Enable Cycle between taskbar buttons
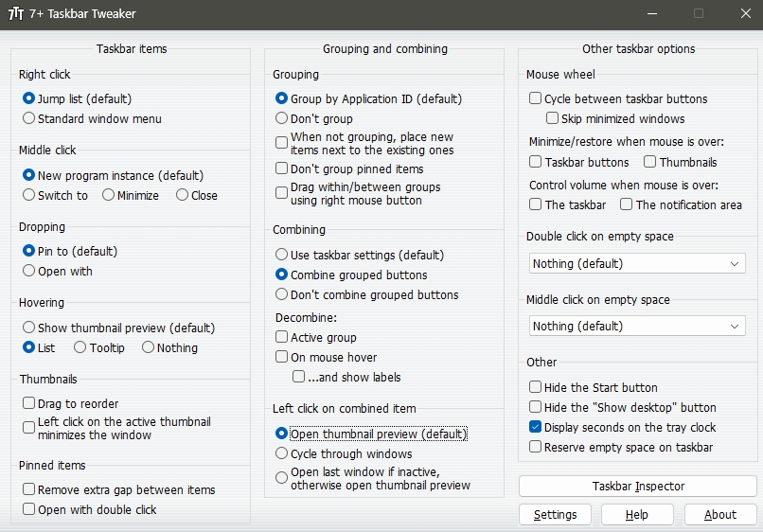 click(618, 98)
